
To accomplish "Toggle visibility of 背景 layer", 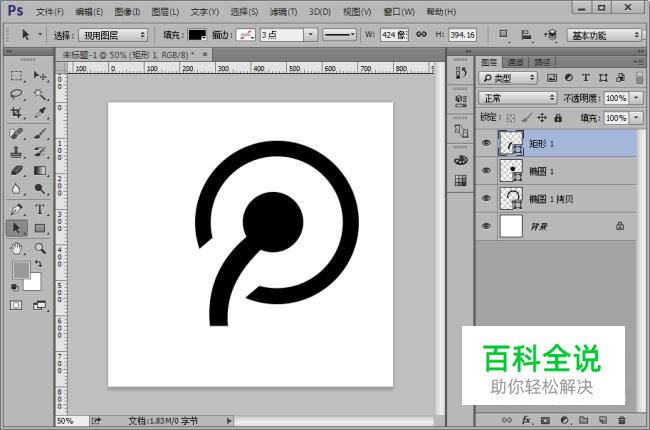I will coord(486,226).
